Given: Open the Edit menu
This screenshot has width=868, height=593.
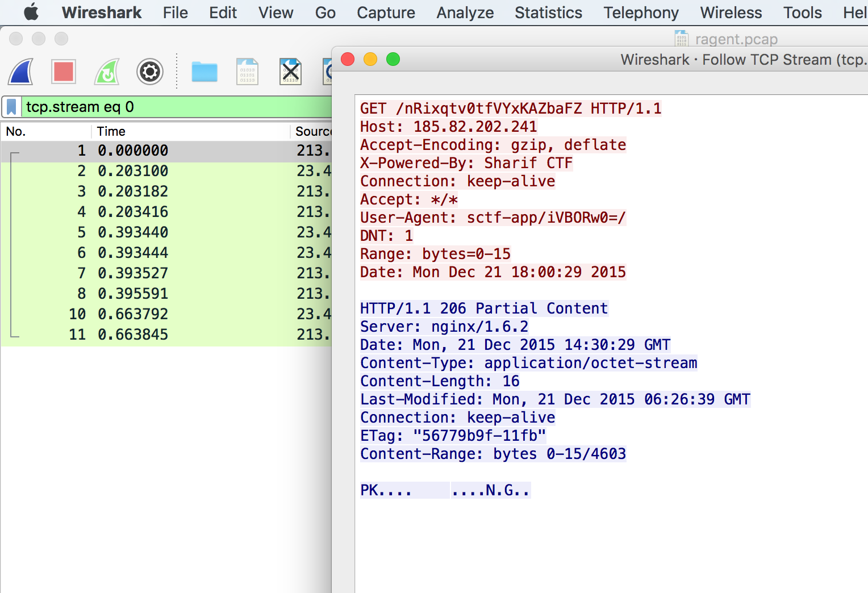Looking at the screenshot, I should tap(223, 12).
